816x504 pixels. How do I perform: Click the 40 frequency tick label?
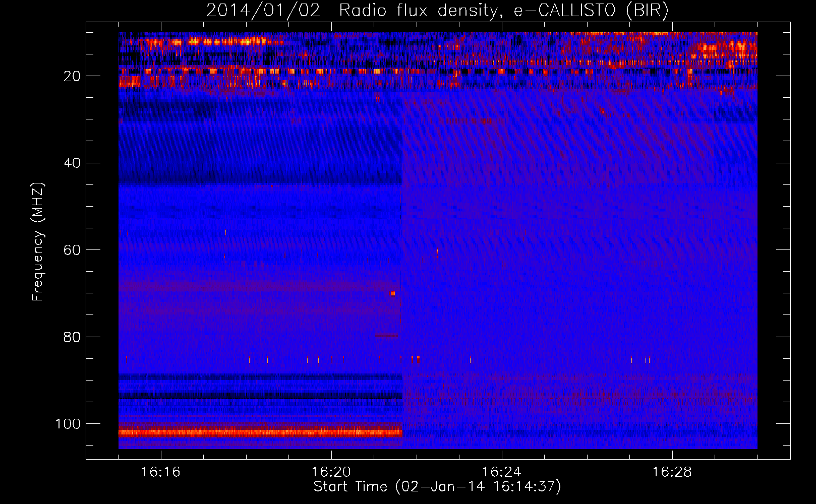(73, 163)
